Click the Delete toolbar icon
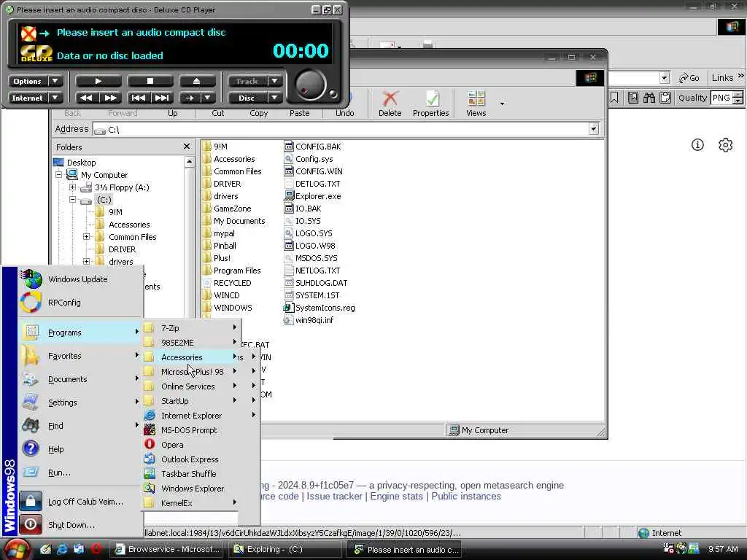Image resolution: width=747 pixels, height=560 pixels. (390, 104)
